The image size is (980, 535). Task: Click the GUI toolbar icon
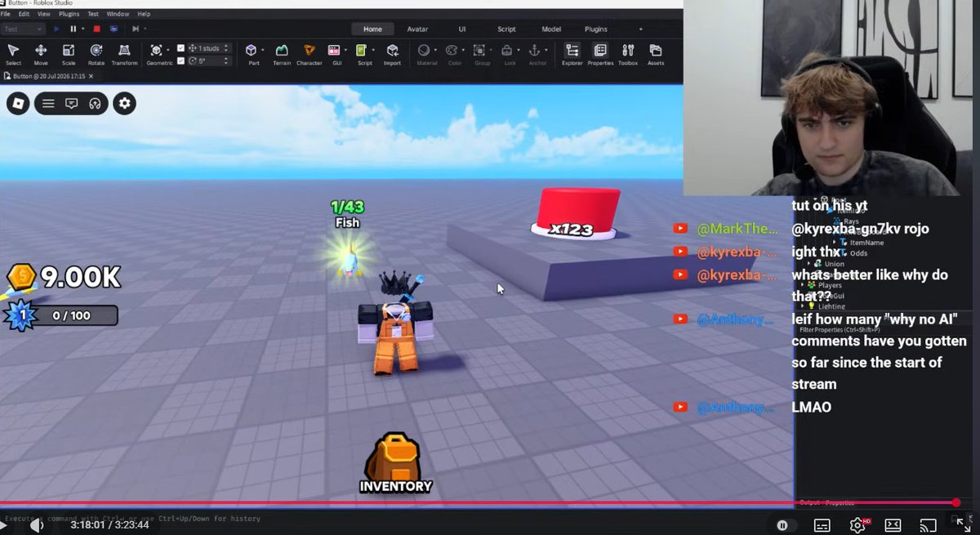334,51
